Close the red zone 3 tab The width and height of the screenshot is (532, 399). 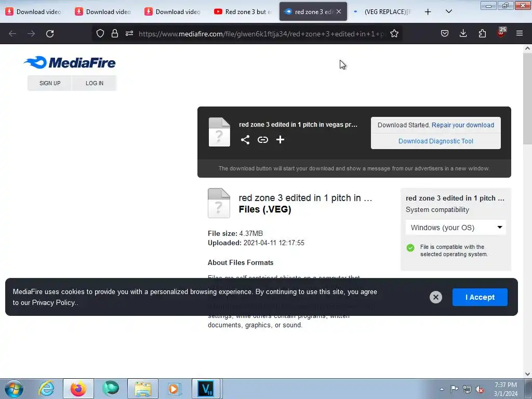(339, 11)
